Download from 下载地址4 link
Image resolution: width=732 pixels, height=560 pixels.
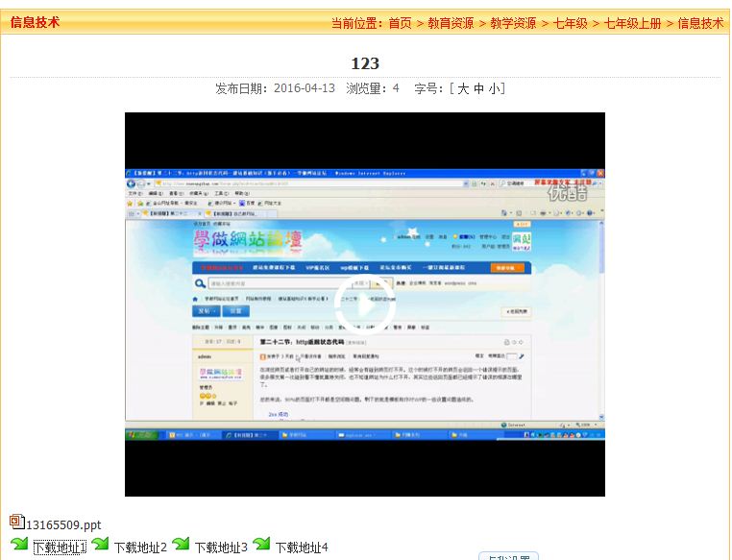(x=302, y=548)
